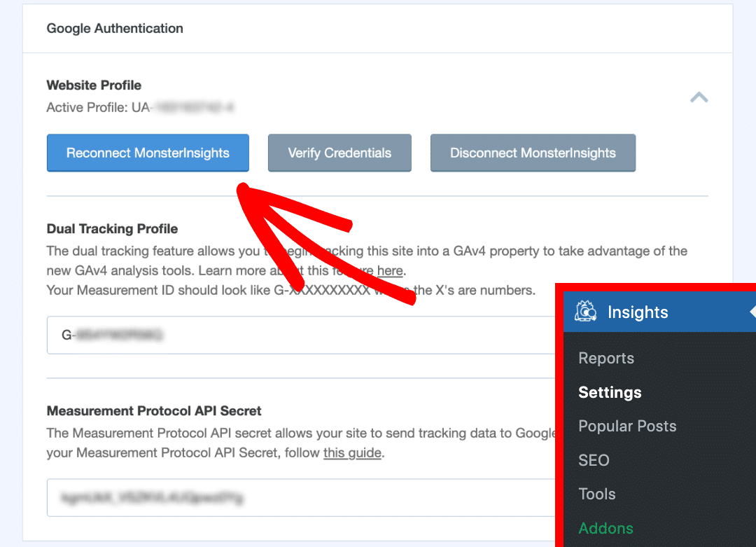Open Tools under Insights

597,494
